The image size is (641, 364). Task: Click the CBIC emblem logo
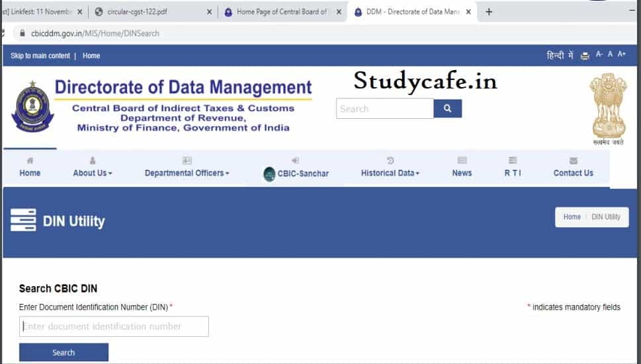pyautogui.click(x=32, y=106)
